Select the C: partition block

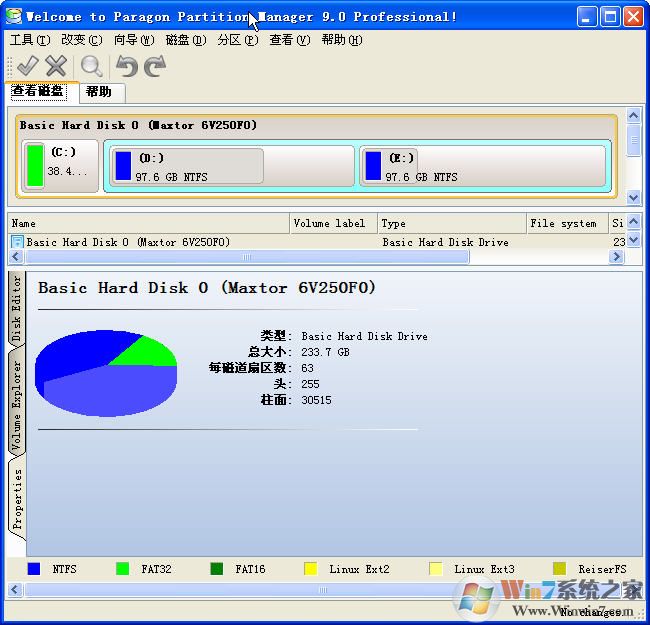click(60, 165)
